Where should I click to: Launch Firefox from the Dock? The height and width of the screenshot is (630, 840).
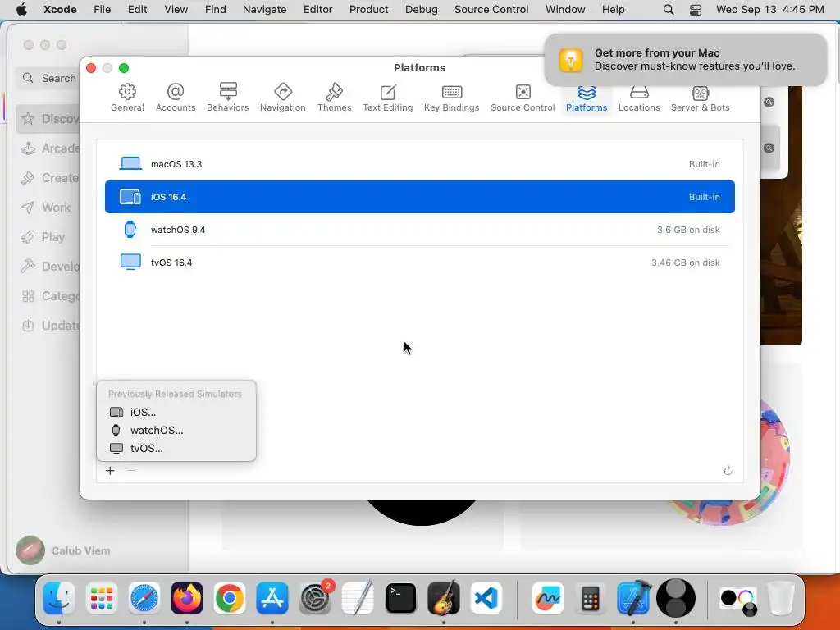(x=187, y=598)
